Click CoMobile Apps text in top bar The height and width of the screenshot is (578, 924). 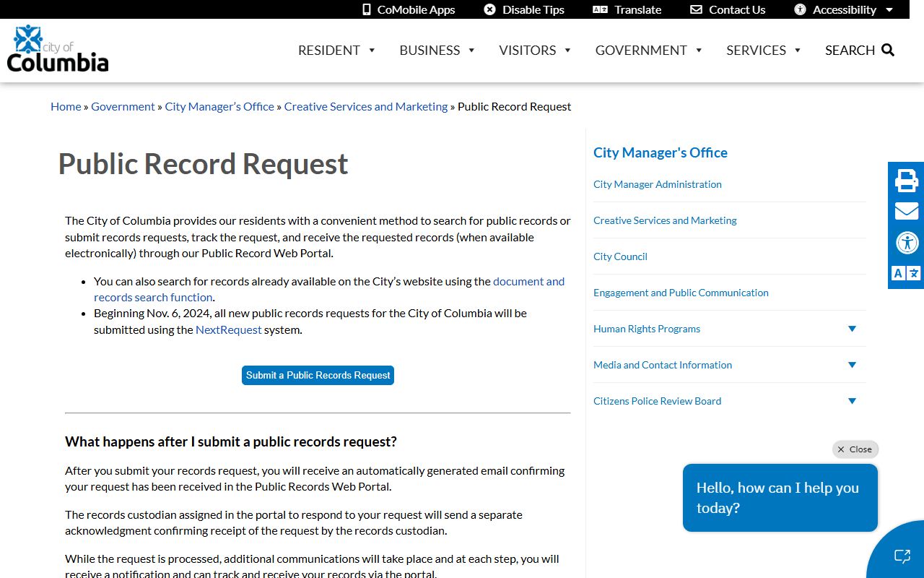416,9
